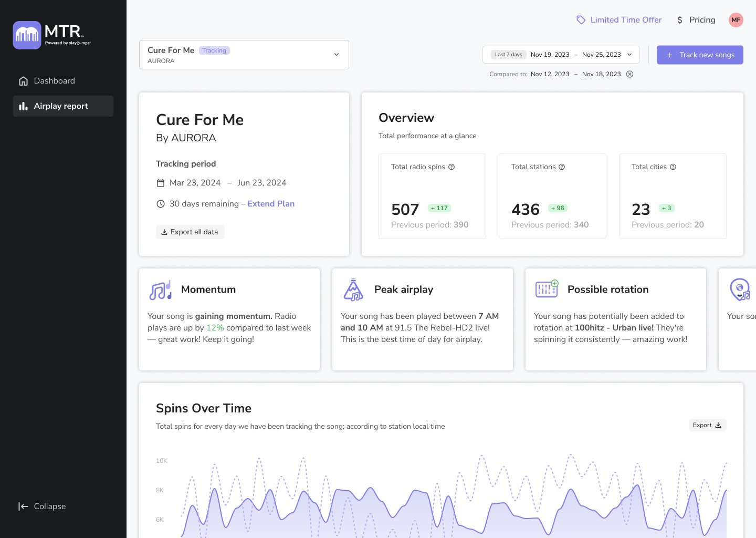Export the Spins Over Time chart

point(707,425)
